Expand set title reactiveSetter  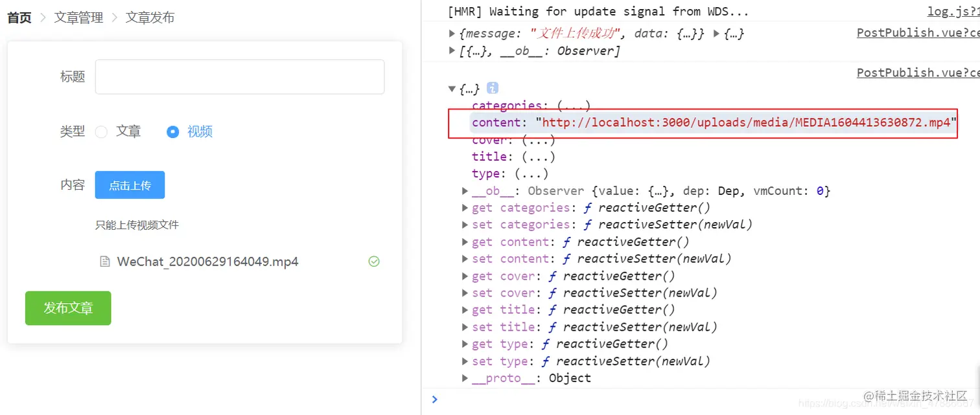pyautogui.click(x=465, y=328)
